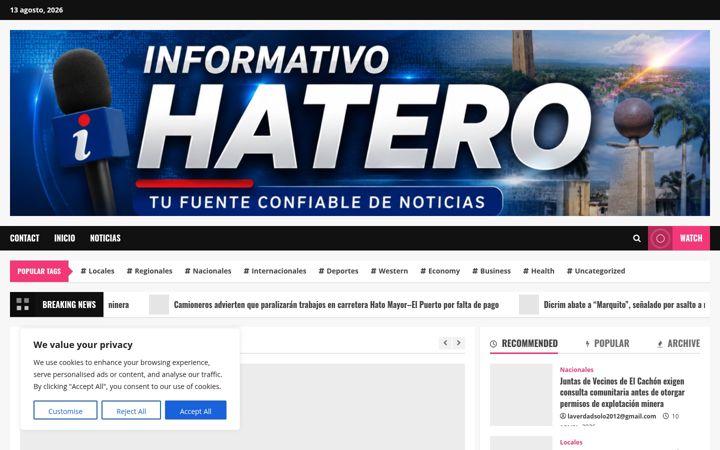
Task: Click author avatar icon before laverdadsolo2012 email
Action: coord(563,416)
